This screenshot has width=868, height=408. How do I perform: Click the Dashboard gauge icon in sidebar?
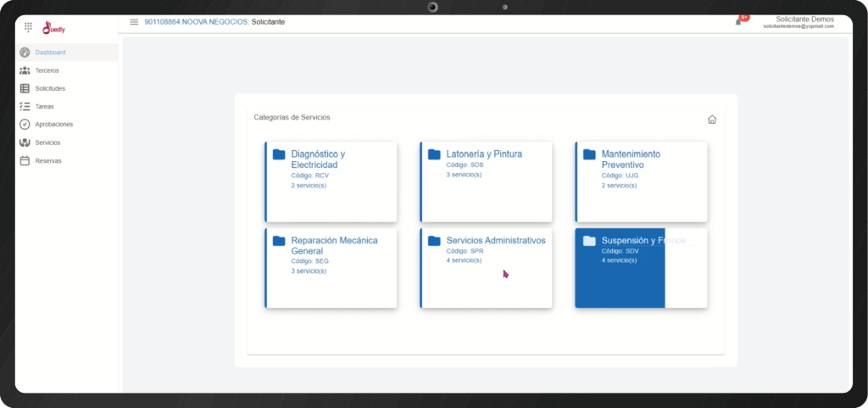(x=25, y=53)
